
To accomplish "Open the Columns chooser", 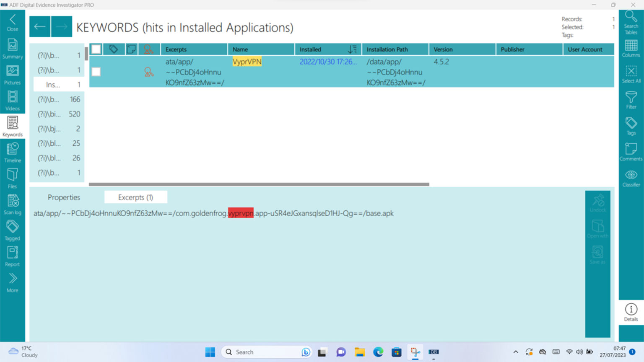I will point(631,49).
